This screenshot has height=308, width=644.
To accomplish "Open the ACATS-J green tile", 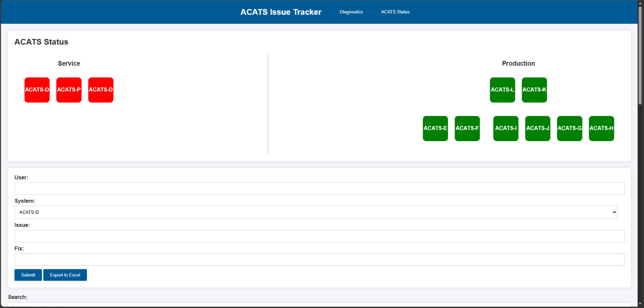I will tap(537, 129).
